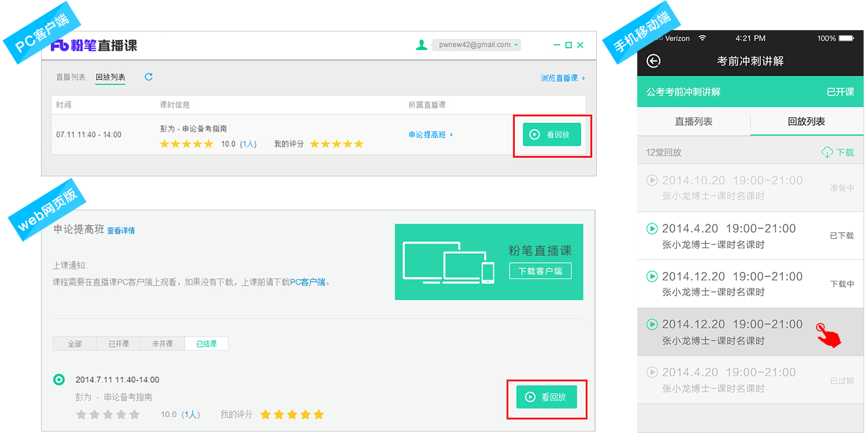Tap 下载中 status label

pyautogui.click(x=842, y=283)
